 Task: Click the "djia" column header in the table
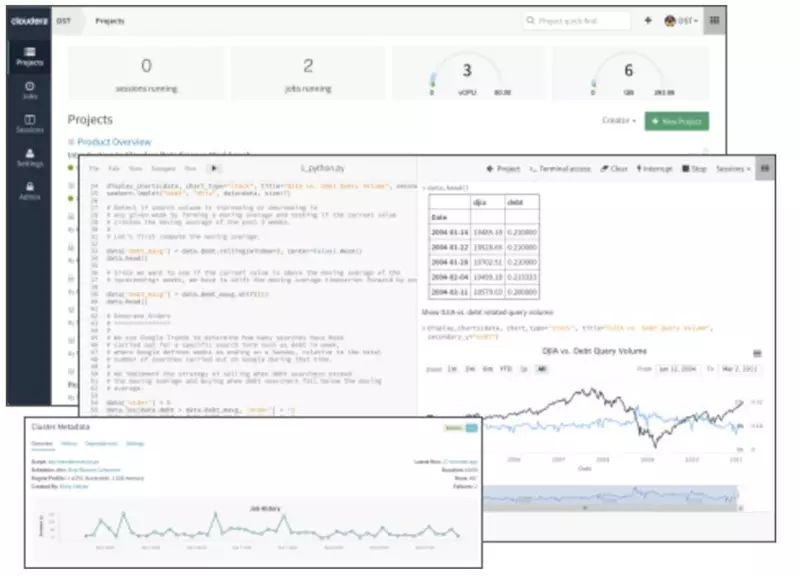[x=480, y=203]
